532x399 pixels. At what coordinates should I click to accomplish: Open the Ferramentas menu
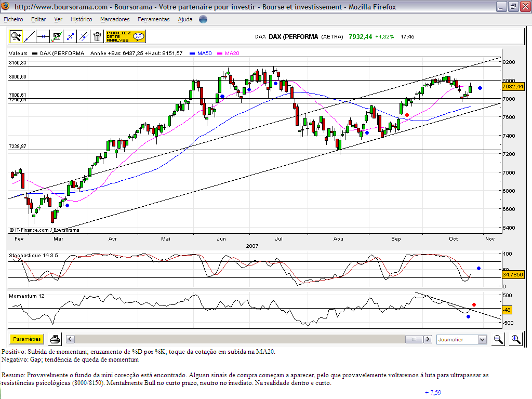(153, 19)
